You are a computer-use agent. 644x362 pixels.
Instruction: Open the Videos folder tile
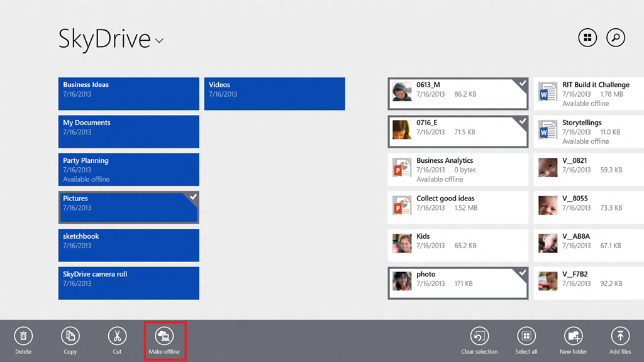[274, 93]
